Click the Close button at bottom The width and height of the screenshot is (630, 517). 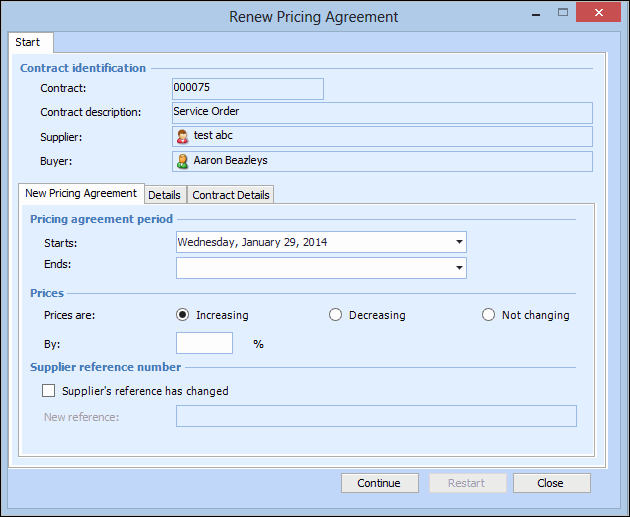(551, 483)
